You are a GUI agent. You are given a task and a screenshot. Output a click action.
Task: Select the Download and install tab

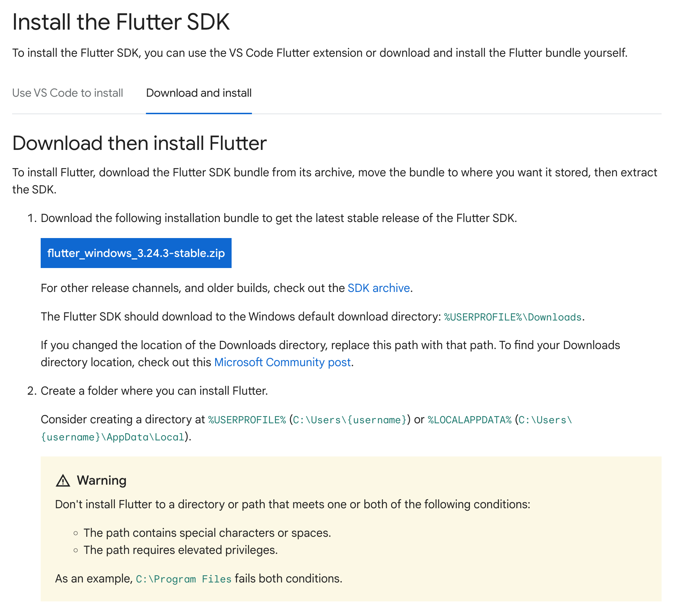[199, 93]
